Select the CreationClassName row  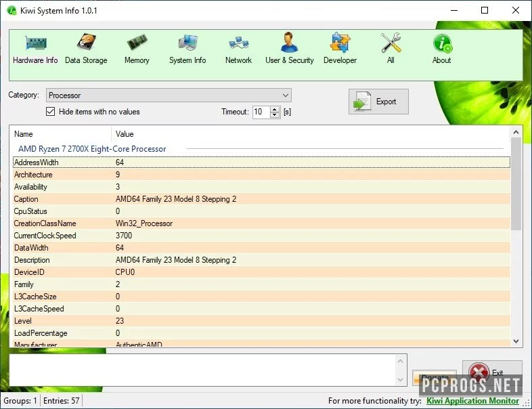(261, 223)
